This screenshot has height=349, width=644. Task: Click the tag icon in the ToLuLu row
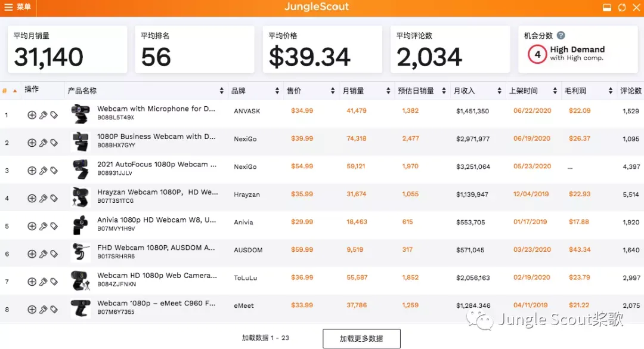pos(54,282)
